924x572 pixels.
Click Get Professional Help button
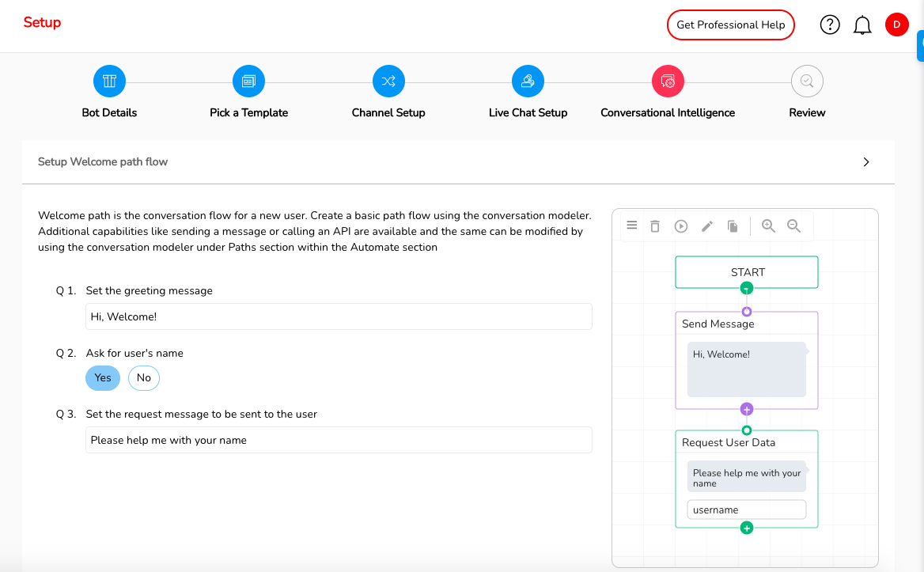pos(731,25)
